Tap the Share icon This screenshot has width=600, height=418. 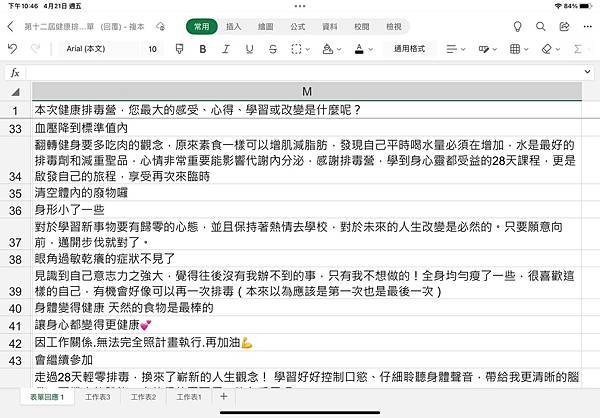coord(564,26)
